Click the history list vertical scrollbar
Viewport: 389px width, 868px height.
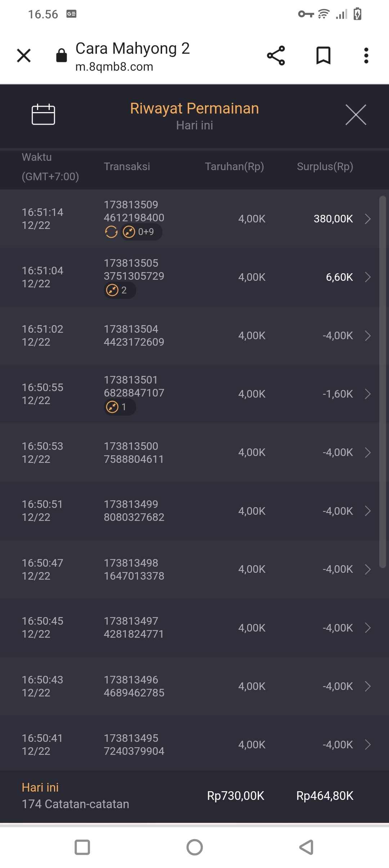[383, 382]
